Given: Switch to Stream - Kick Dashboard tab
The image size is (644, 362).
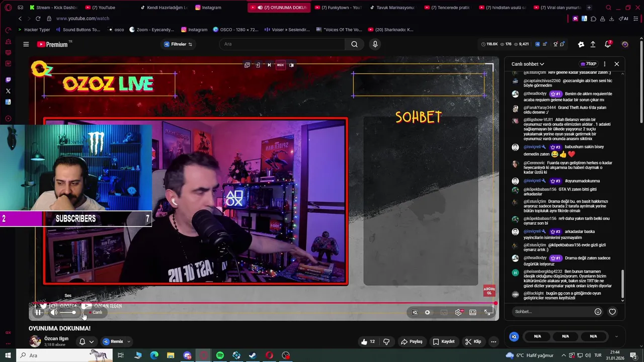Looking at the screenshot, I should [x=53, y=8].
